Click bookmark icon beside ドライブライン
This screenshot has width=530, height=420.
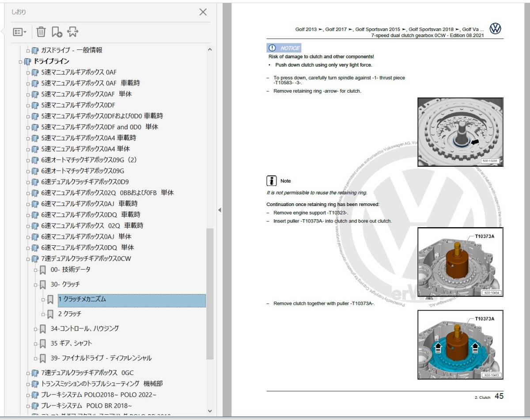(27, 62)
